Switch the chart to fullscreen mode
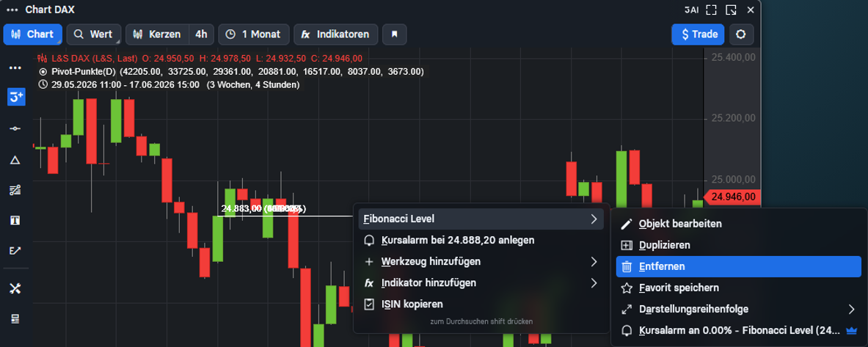This screenshot has width=868, height=347. point(711,10)
